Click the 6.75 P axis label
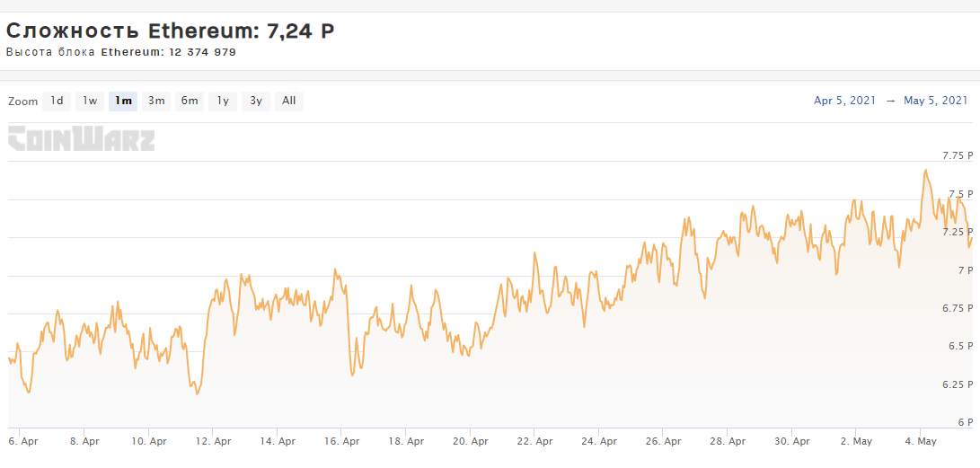This screenshot has height=468, width=980. coord(958,308)
